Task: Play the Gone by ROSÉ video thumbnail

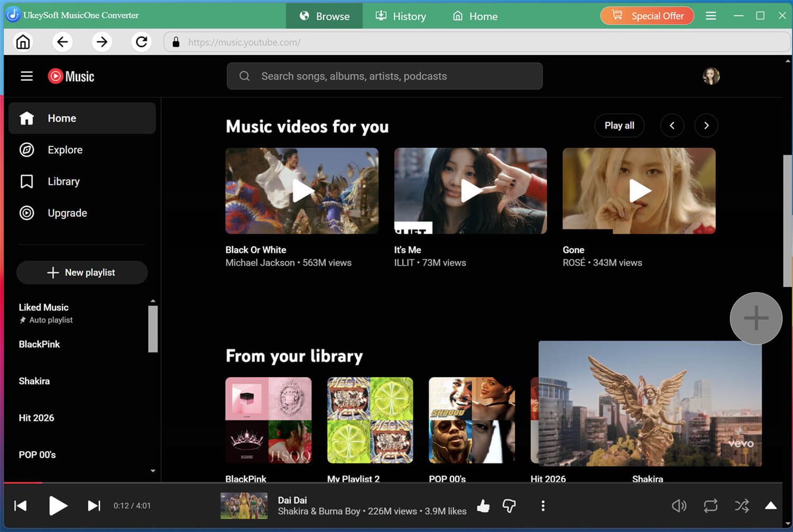Action: pos(639,191)
